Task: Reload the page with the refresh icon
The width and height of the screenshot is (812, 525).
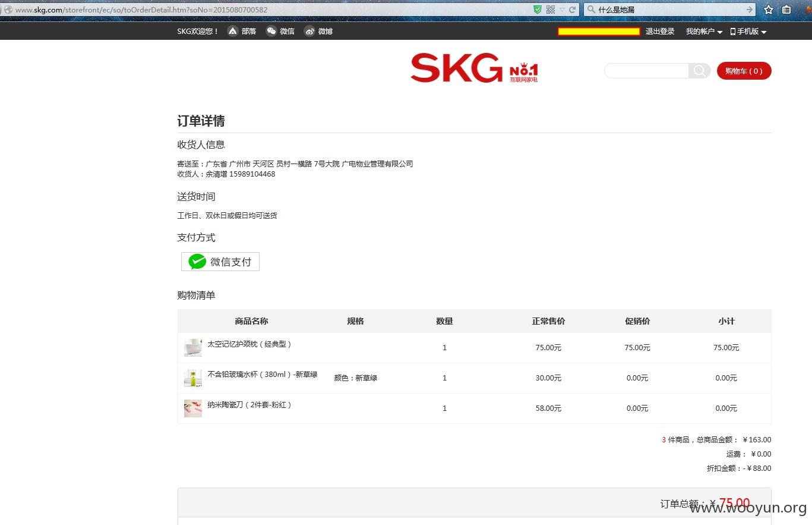Action: pos(573,10)
